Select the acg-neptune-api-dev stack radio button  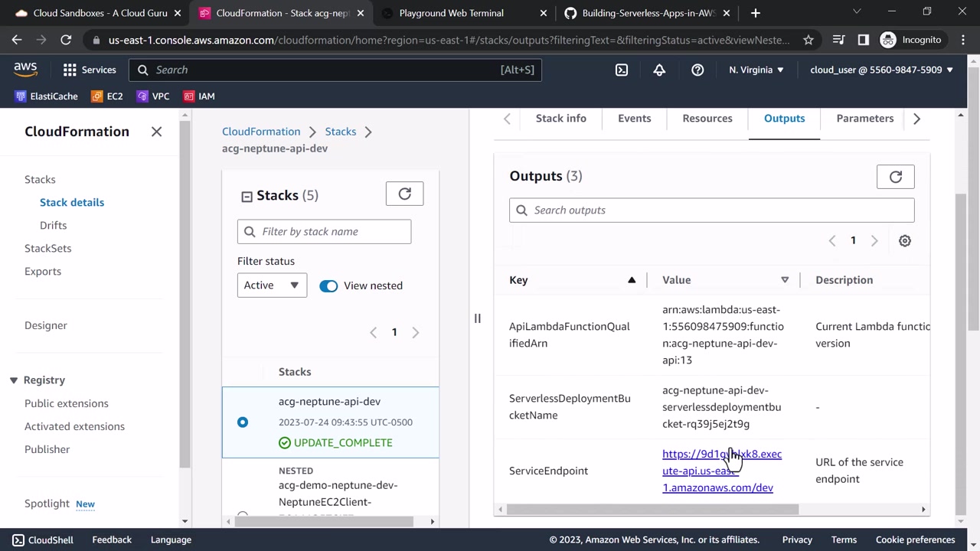243,422
